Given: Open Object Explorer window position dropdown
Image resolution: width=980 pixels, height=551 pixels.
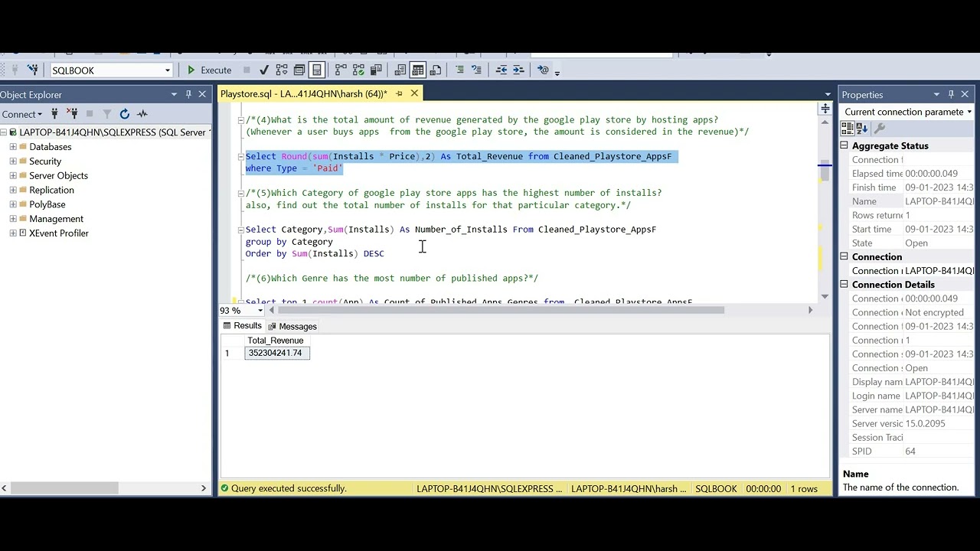Looking at the screenshot, I should tap(174, 95).
